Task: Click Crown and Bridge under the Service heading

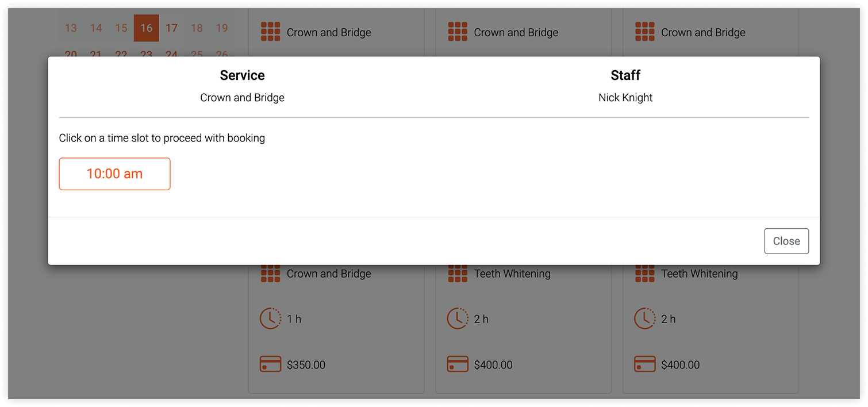Action: pyautogui.click(x=243, y=98)
